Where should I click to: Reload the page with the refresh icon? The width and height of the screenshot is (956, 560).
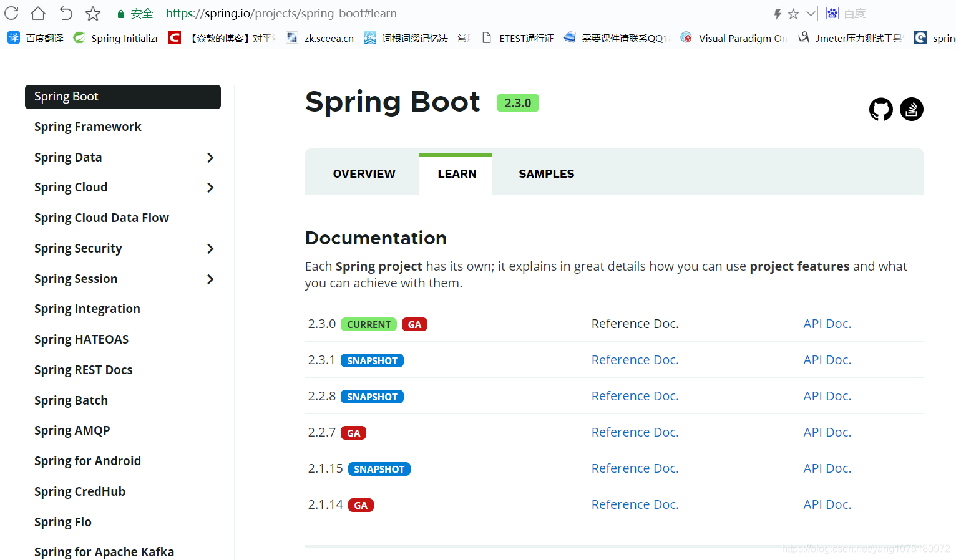11,13
